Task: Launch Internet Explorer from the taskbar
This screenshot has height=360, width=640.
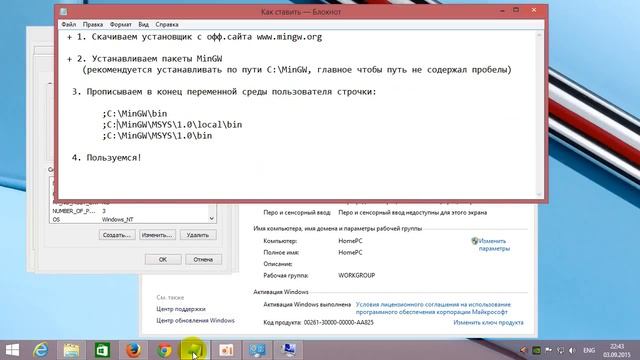Action: tap(40, 350)
